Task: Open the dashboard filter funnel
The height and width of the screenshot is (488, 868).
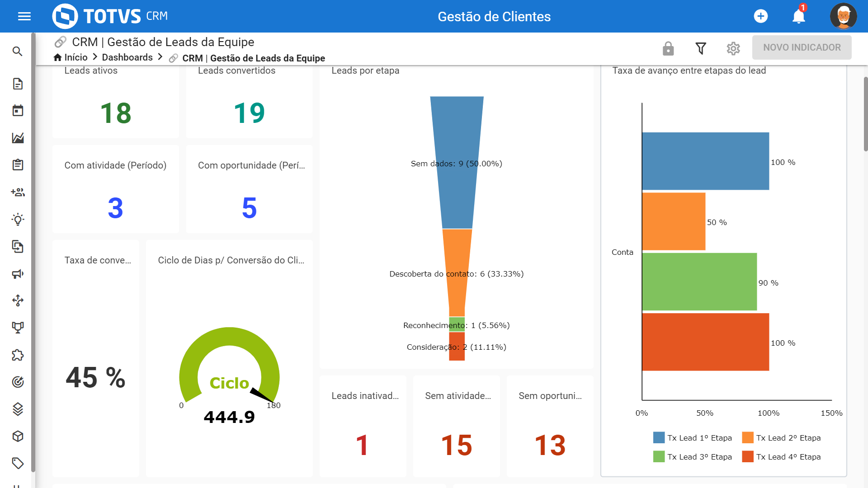Action: (701, 48)
